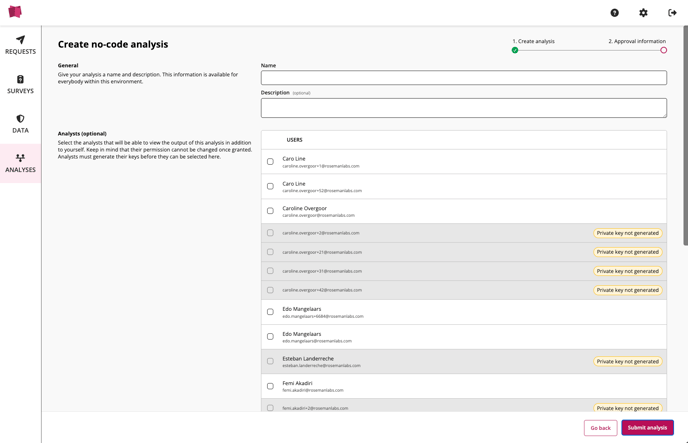The height and width of the screenshot is (443, 688).
Task: Open the help question mark icon
Action: point(614,13)
